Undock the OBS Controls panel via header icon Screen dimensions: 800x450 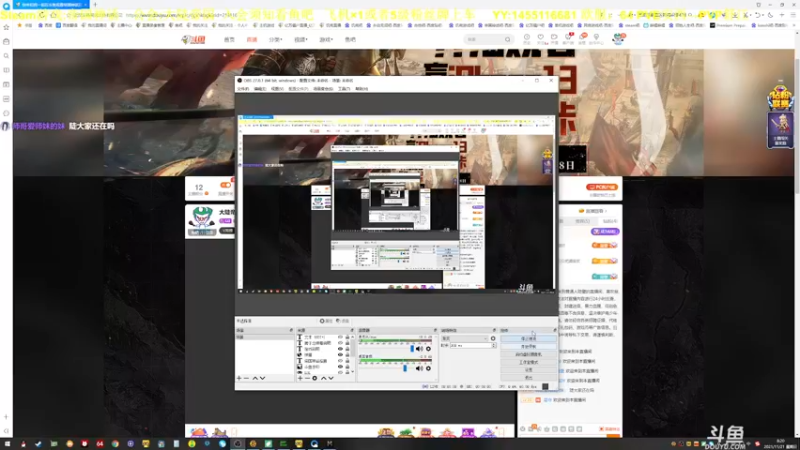(x=555, y=331)
